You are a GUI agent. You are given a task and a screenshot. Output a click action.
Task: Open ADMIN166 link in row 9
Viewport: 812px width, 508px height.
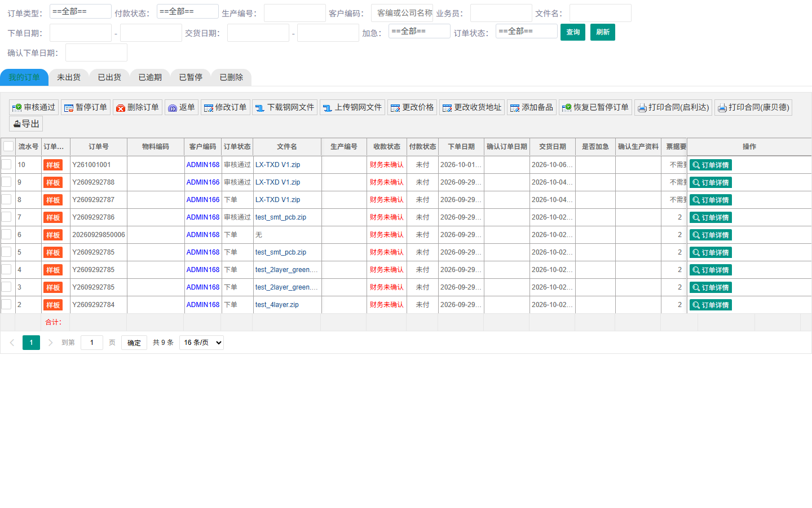203,182
